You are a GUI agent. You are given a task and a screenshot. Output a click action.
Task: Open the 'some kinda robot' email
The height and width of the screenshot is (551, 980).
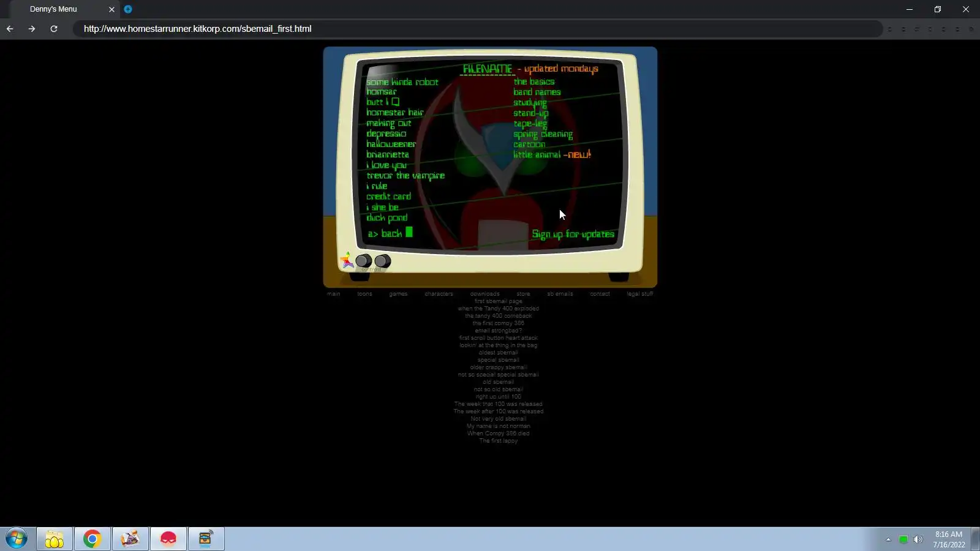click(x=402, y=82)
